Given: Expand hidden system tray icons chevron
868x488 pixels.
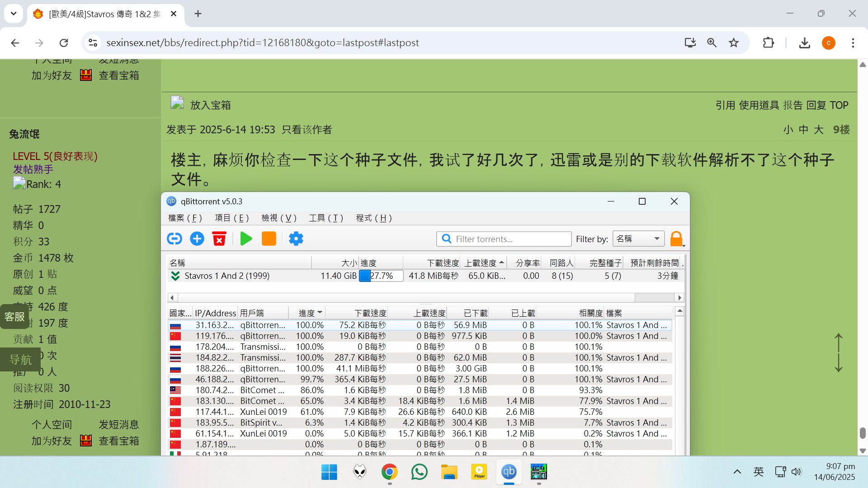Looking at the screenshot, I should click(737, 472).
